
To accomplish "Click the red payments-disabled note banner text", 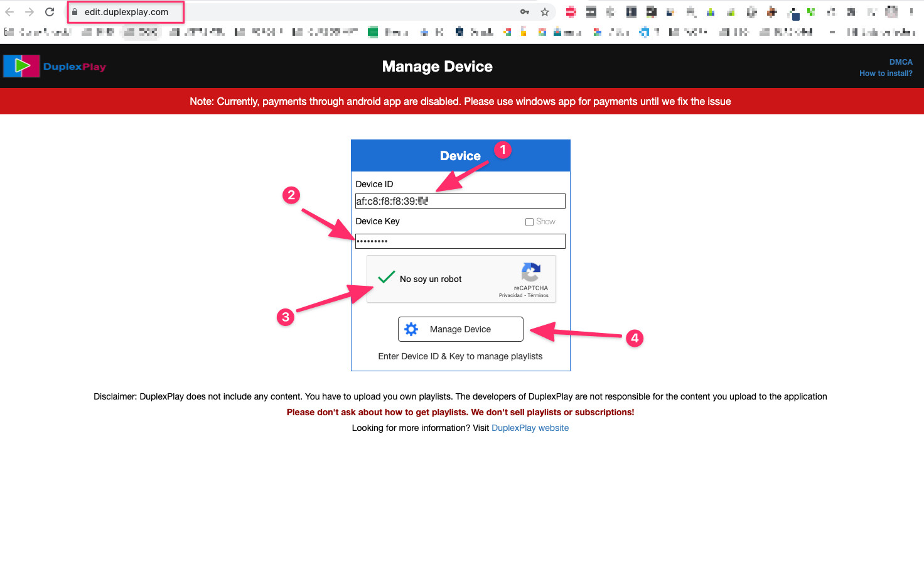I will click(460, 101).
